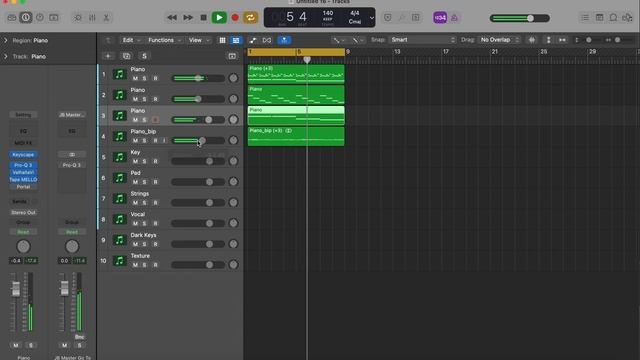This screenshot has height=360, width=640.
Task: Toggle the Inspector button in control bar
Action: tap(26, 18)
